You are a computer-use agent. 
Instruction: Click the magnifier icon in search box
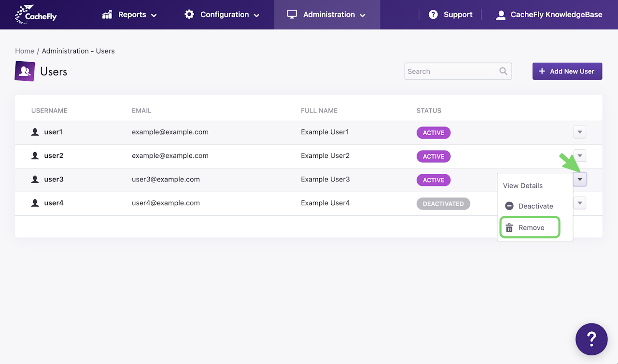click(503, 71)
